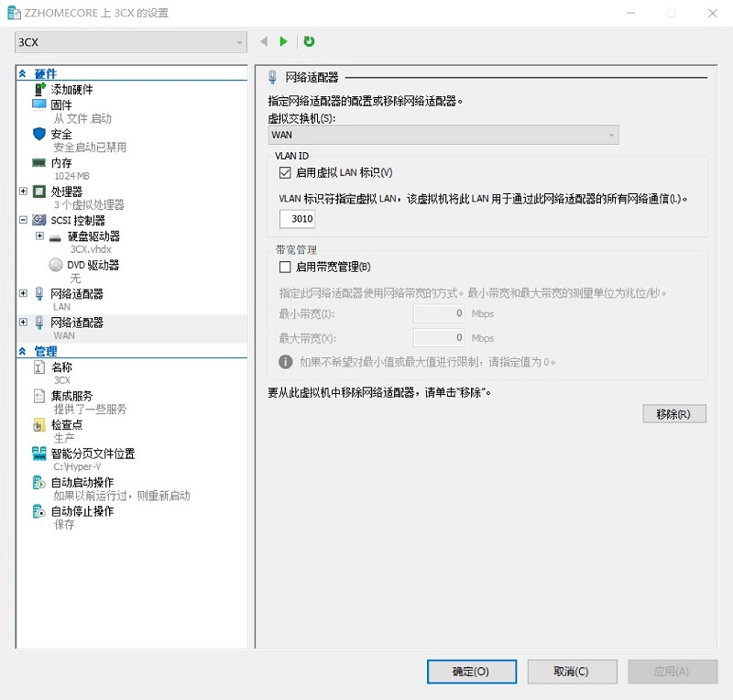733x700 pixels.
Task: Open the 检查点 checkpoint settings
Action: pos(67,426)
